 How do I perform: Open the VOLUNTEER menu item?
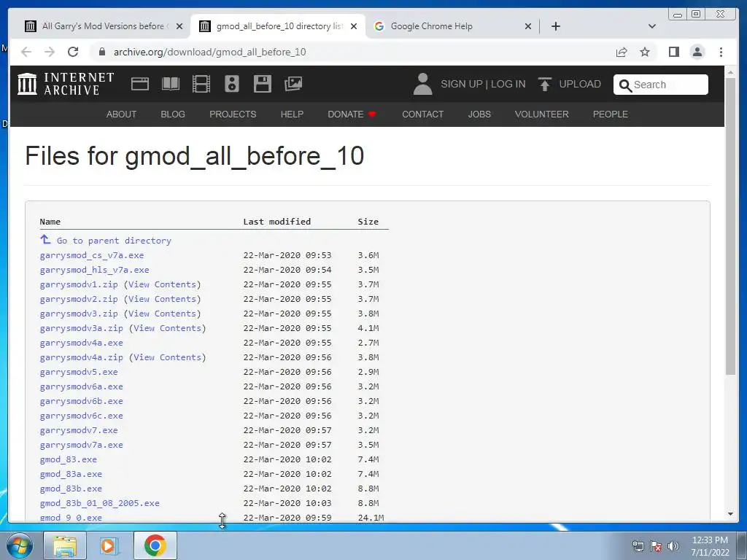(x=542, y=114)
